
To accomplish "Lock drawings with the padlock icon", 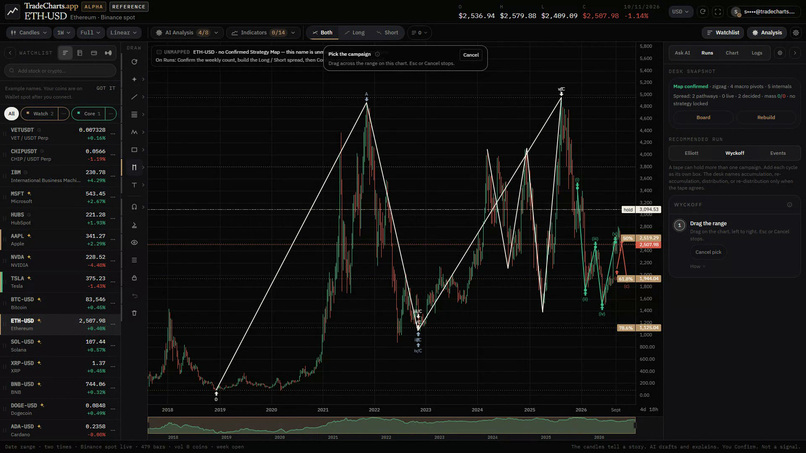I will [x=134, y=278].
